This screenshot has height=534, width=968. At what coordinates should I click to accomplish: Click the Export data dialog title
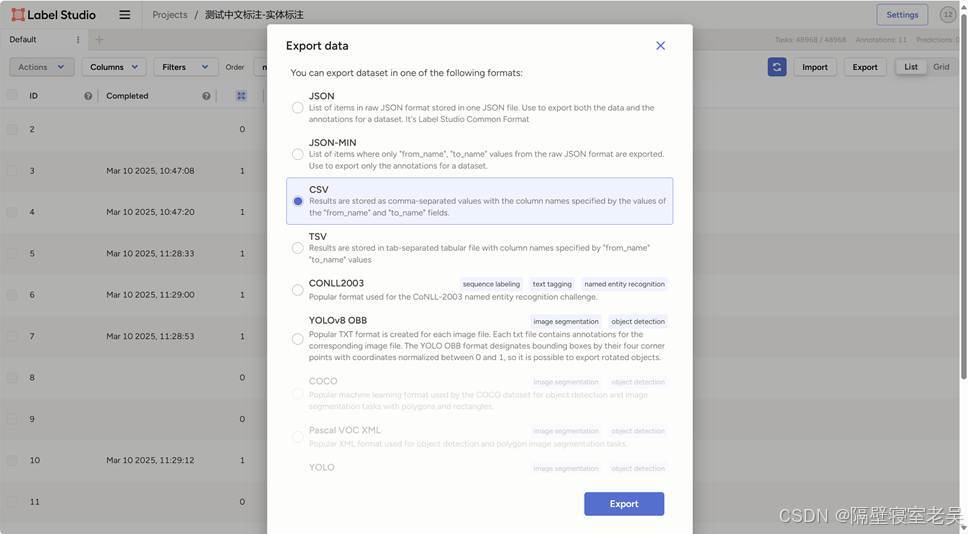point(317,46)
